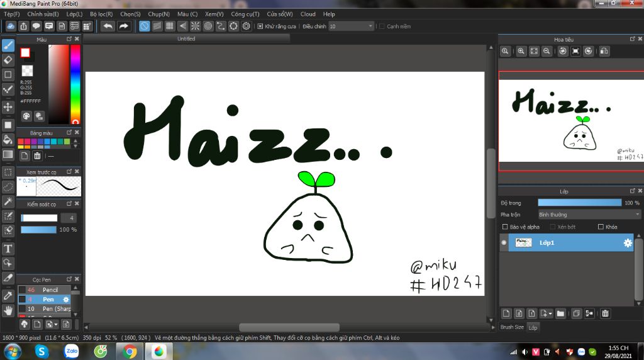The image size is (644, 360).
Task: Select the transparent color swatch
Action: tap(27, 70)
